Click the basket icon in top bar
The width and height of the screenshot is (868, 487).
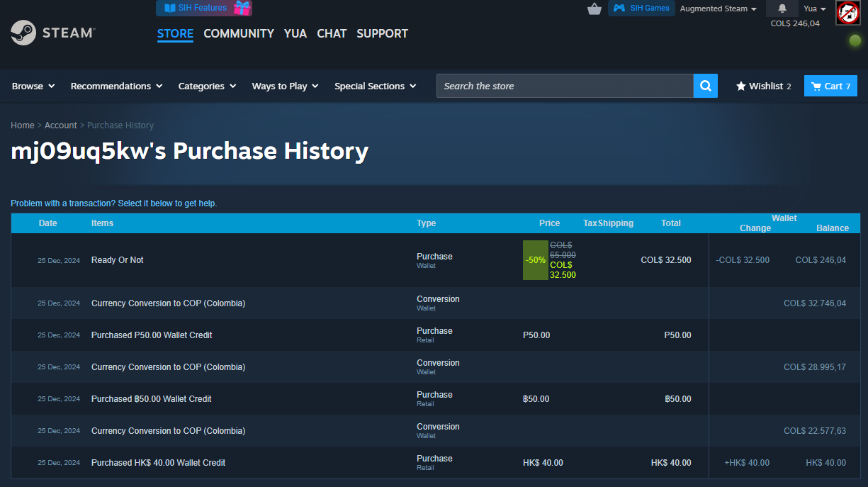coord(594,9)
